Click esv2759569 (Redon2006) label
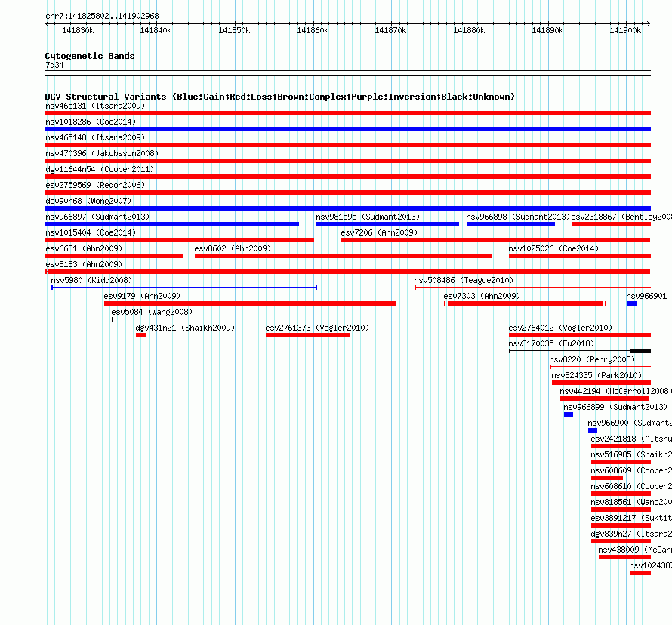 click(x=95, y=185)
